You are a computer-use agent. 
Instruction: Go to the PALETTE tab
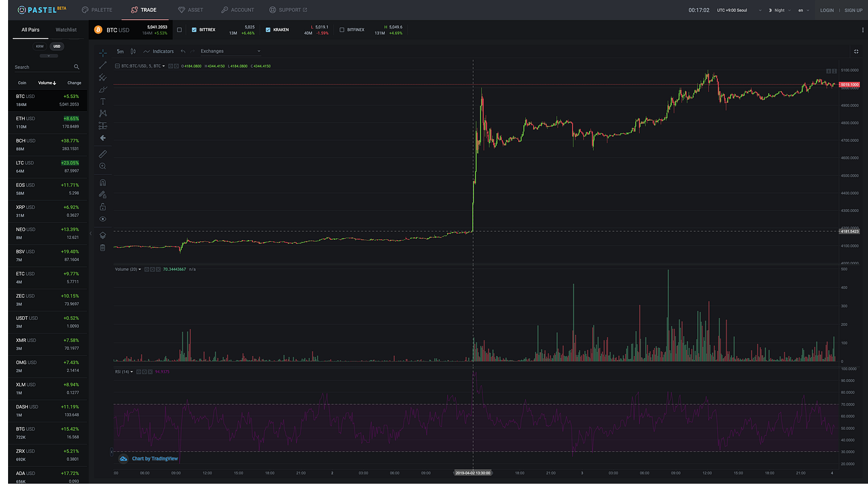point(97,10)
